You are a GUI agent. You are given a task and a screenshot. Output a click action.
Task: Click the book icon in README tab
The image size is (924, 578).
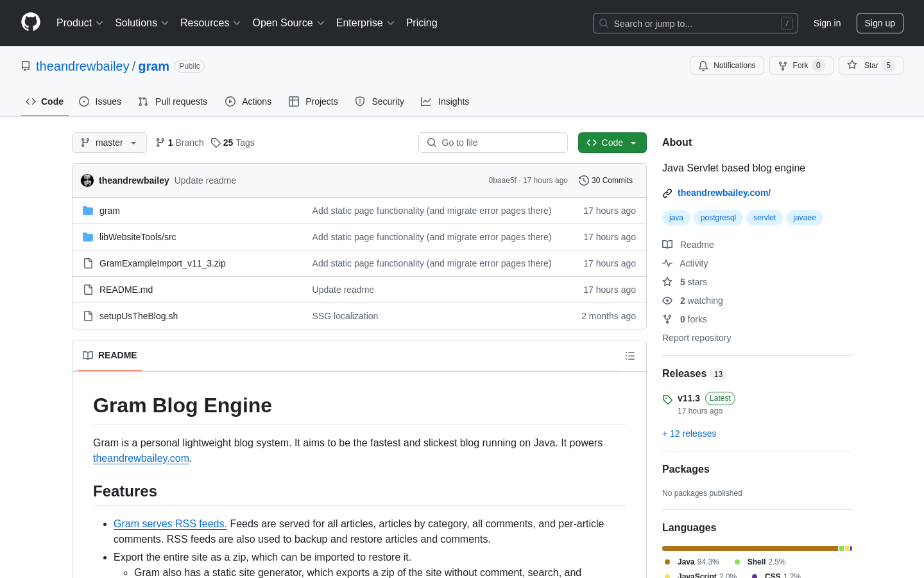pos(88,356)
